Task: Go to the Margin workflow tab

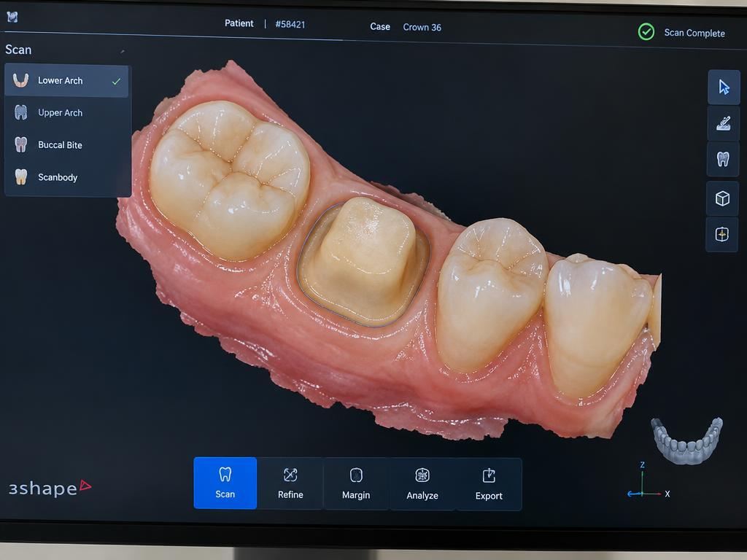Action: 356,484
